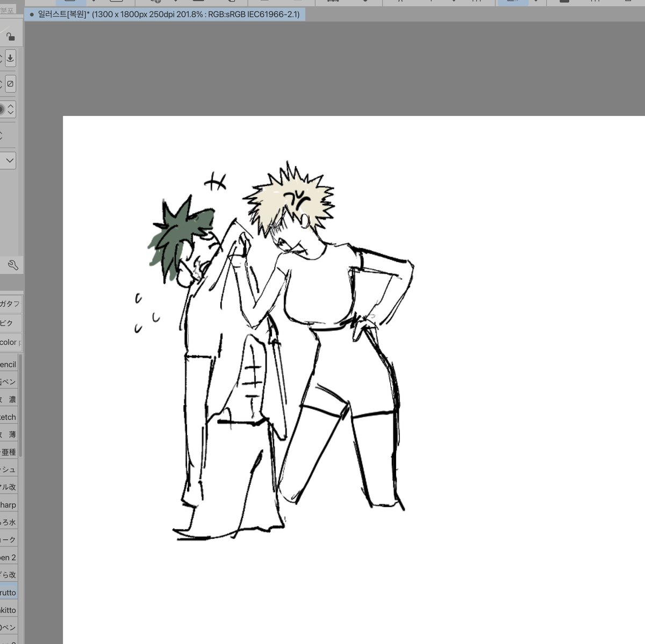Switch to the 일러스트[복원] document tab
This screenshot has height=644, width=645.
click(x=165, y=15)
